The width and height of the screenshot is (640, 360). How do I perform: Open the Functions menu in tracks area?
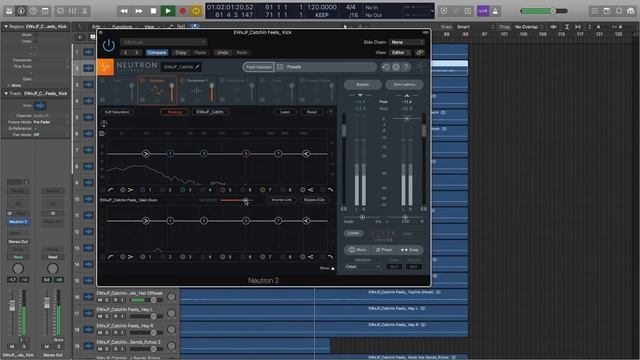pos(122,27)
